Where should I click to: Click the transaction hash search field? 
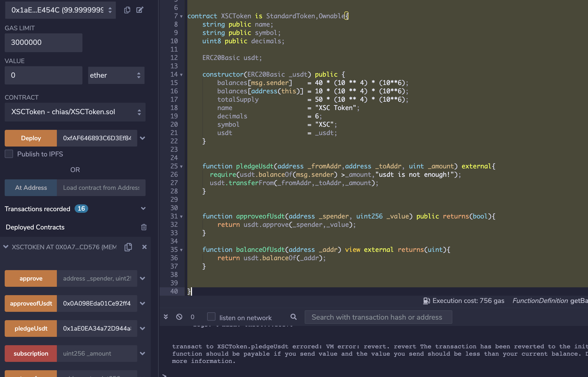pos(378,317)
